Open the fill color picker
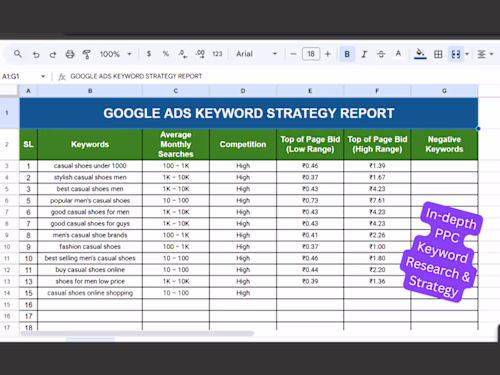500x375 pixels. [x=420, y=54]
